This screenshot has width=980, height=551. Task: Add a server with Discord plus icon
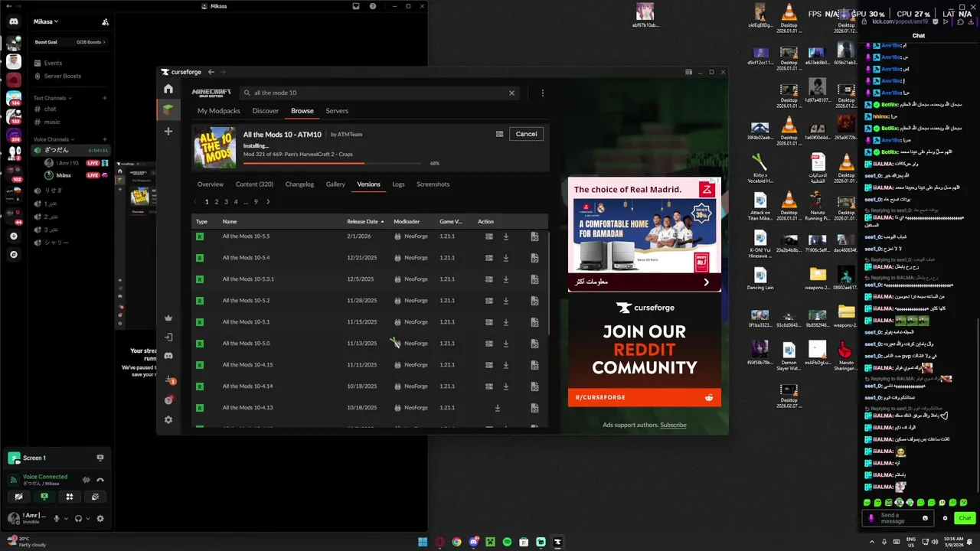(x=14, y=236)
